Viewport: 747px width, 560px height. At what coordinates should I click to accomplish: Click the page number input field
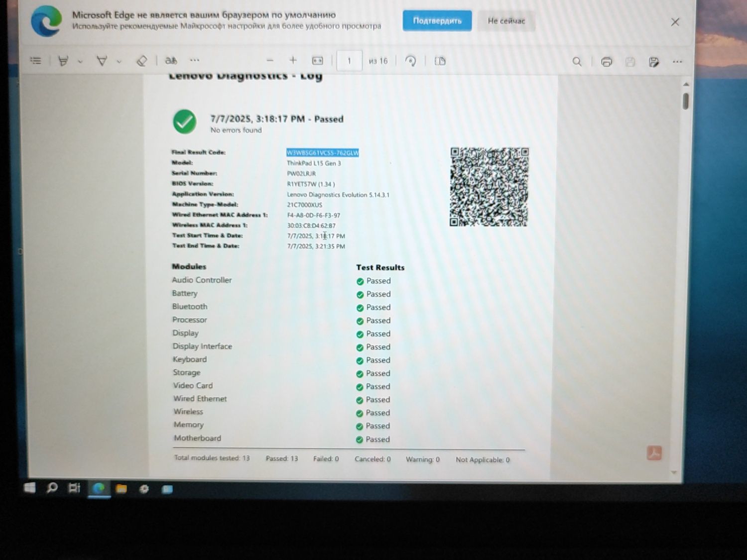click(x=349, y=61)
